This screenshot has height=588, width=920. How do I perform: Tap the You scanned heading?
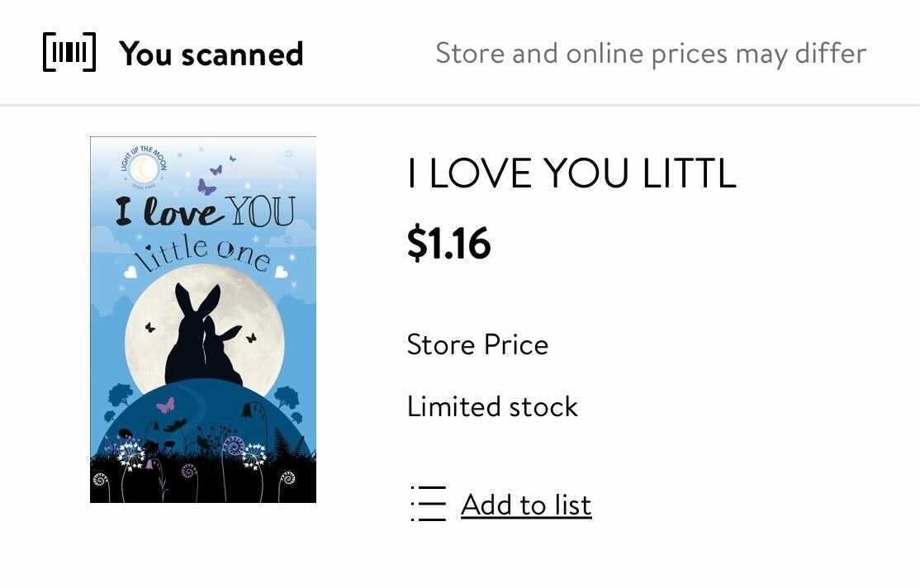(x=211, y=54)
